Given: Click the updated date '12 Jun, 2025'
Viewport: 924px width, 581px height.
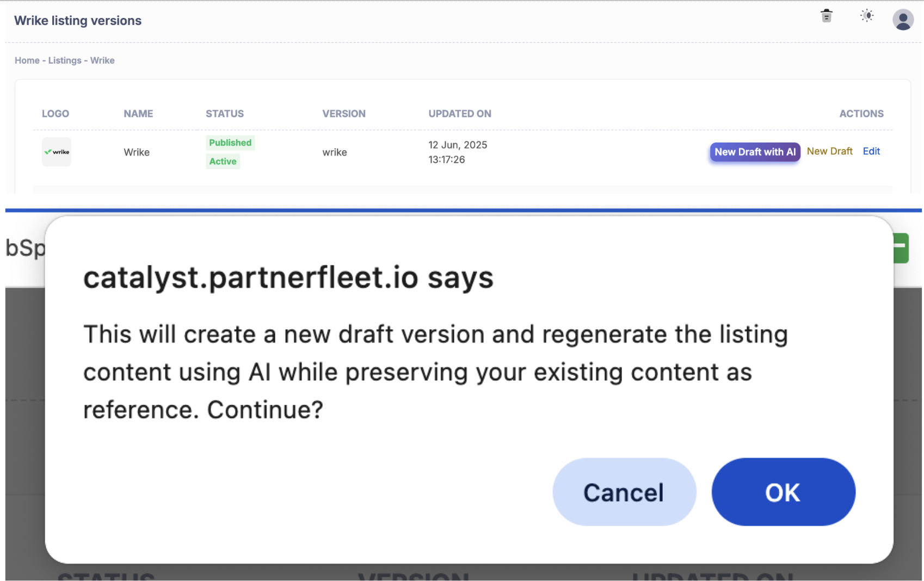Looking at the screenshot, I should coord(458,145).
